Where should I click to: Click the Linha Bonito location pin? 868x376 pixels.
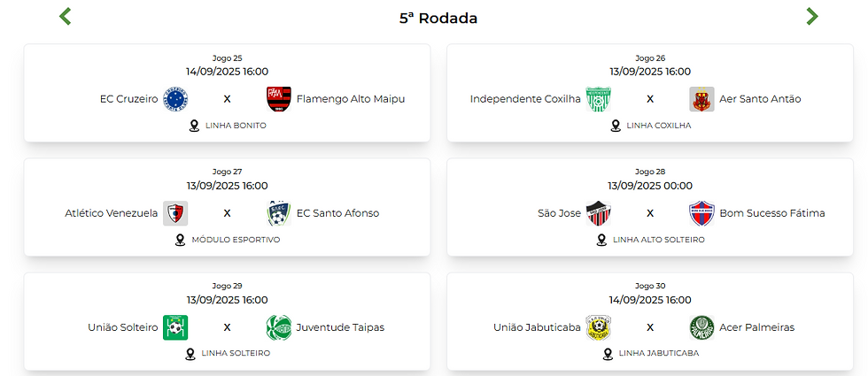(x=194, y=126)
